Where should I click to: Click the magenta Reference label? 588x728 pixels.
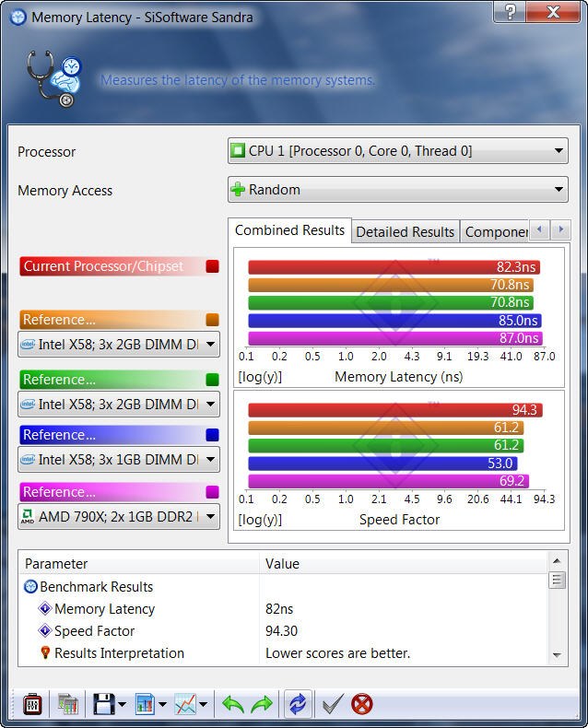tap(60, 492)
